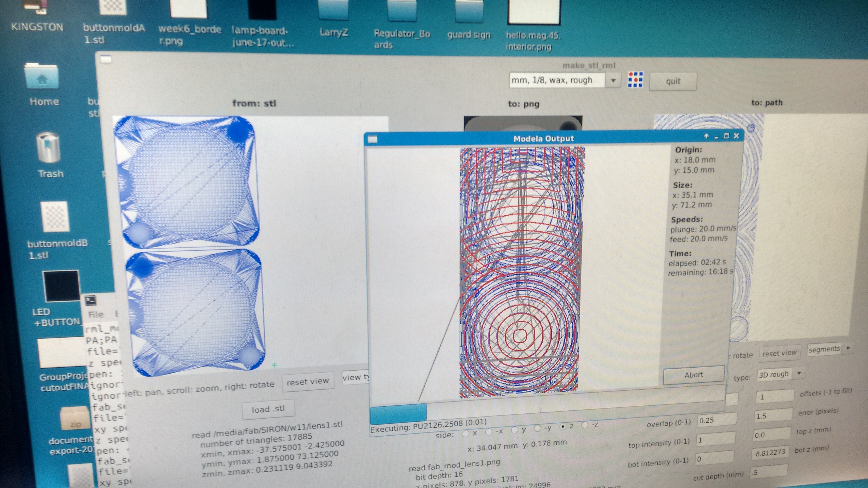
Task: Click the 'remaining: 16:18 s' text
Action: (x=700, y=272)
